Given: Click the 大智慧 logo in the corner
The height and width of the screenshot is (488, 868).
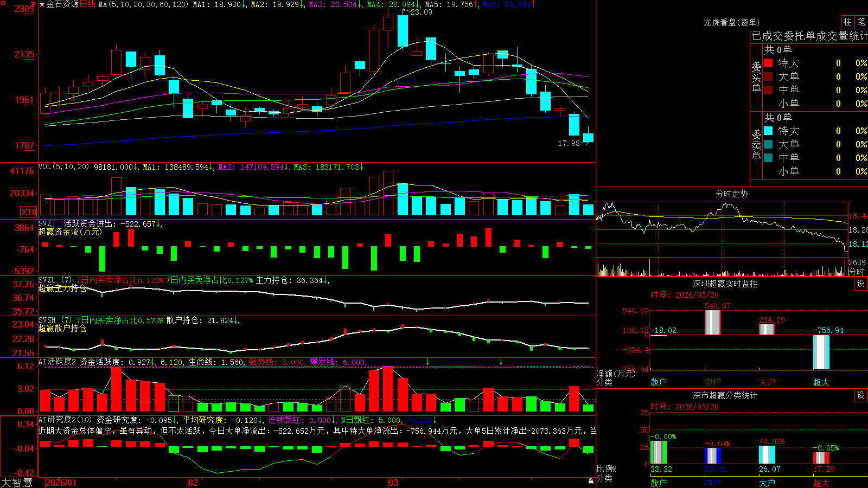Looking at the screenshot, I should (x=17, y=483).
